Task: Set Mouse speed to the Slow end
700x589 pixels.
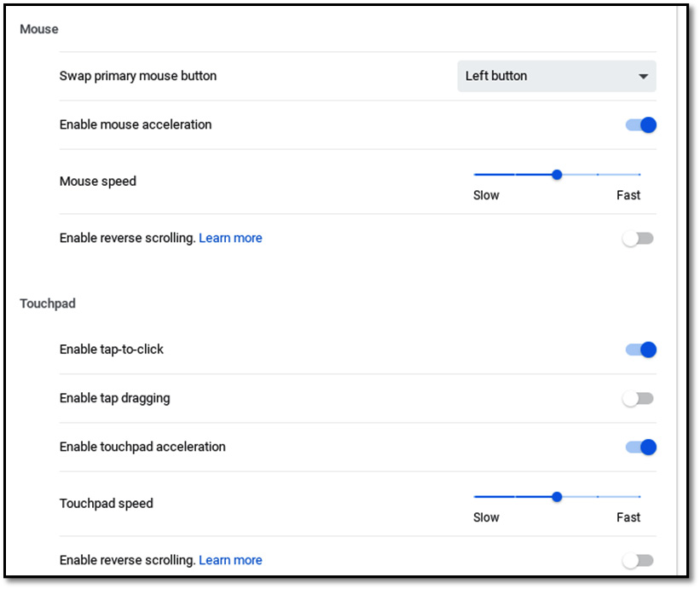Action: point(475,175)
